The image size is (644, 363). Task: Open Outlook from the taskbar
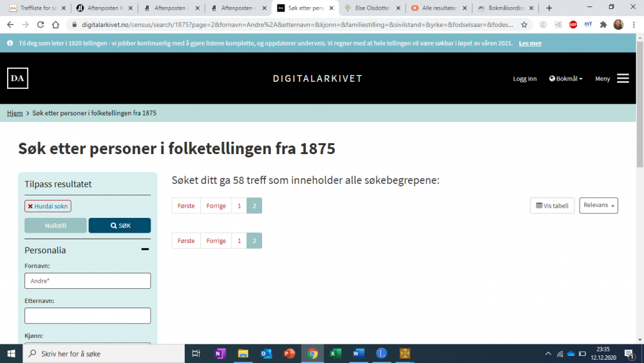point(266,353)
